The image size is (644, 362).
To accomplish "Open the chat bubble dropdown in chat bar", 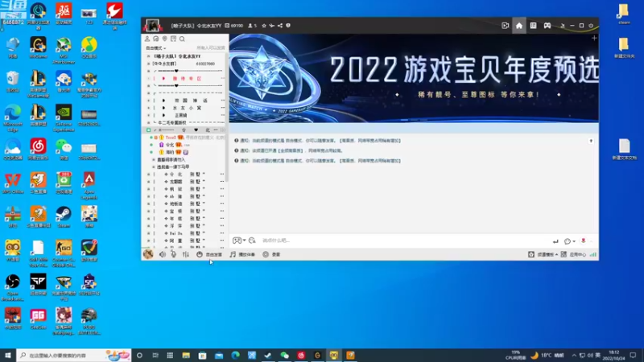I will coord(569,241).
